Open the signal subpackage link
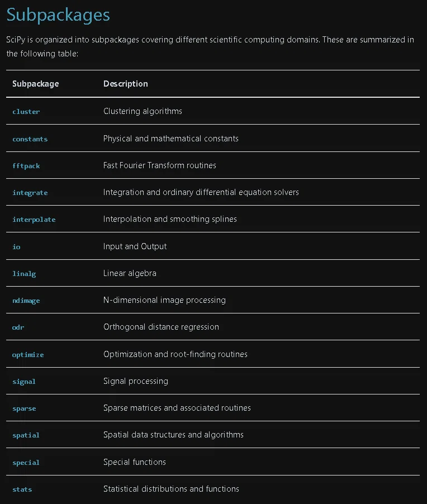 [24, 382]
